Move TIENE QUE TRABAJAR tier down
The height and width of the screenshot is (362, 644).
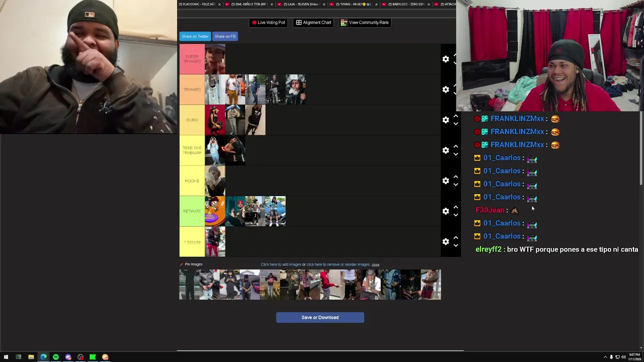[456, 154]
